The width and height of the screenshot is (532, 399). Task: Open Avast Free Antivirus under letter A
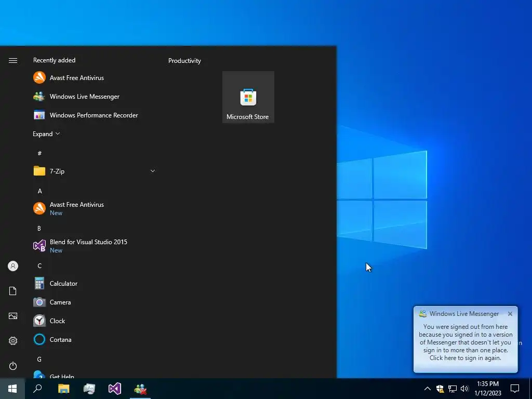[94, 208]
